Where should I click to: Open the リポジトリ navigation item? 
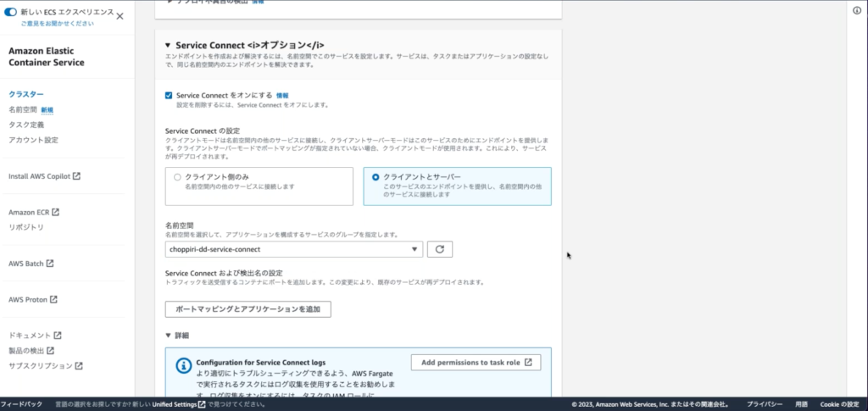coord(26,227)
